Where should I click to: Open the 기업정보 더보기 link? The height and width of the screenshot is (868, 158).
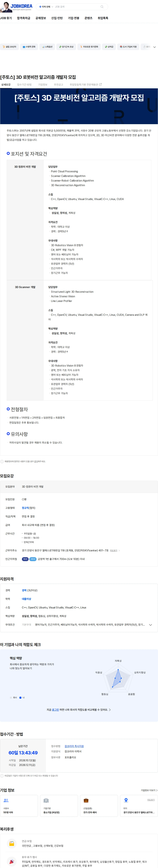149,790
